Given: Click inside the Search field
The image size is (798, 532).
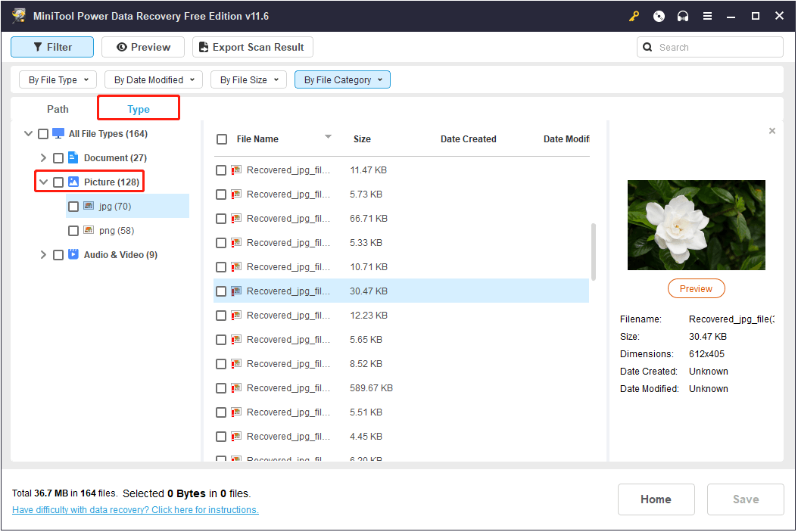Looking at the screenshot, I should pyautogui.click(x=709, y=48).
